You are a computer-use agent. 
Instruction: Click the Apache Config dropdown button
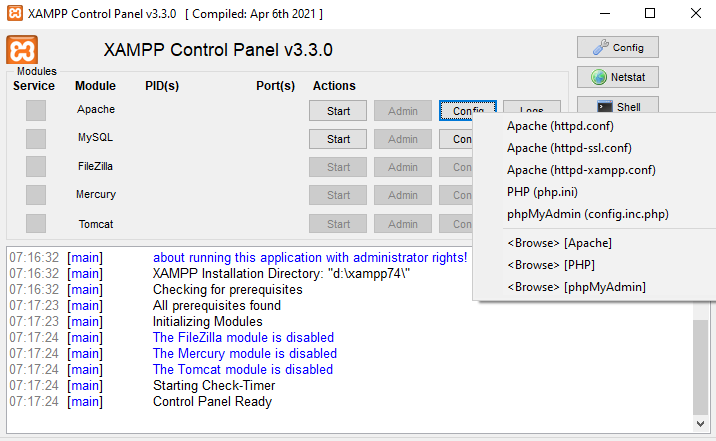[x=468, y=108]
